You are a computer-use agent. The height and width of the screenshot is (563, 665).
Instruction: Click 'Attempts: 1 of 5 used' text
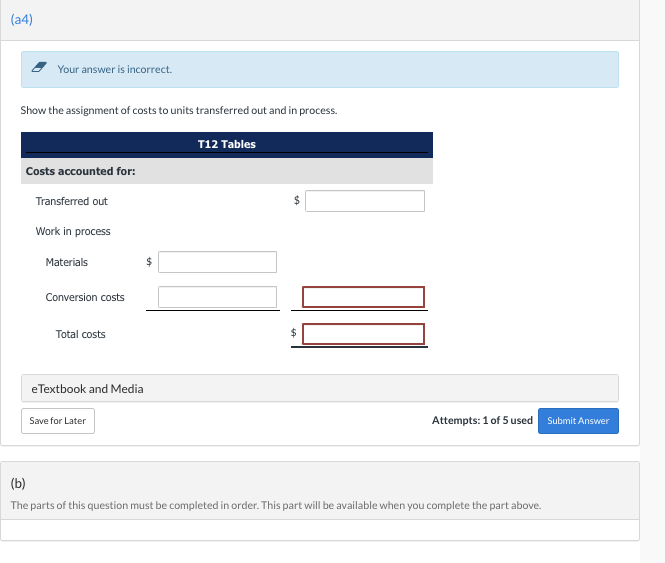pyautogui.click(x=482, y=420)
